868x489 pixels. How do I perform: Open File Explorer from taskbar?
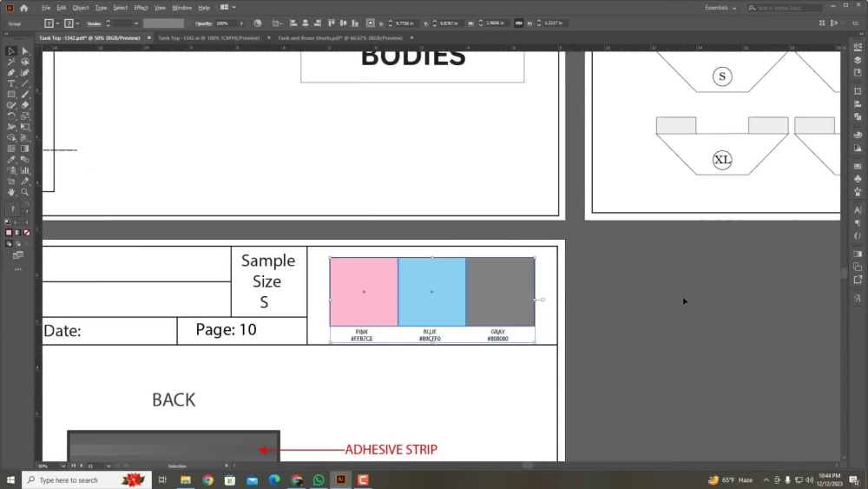186,480
